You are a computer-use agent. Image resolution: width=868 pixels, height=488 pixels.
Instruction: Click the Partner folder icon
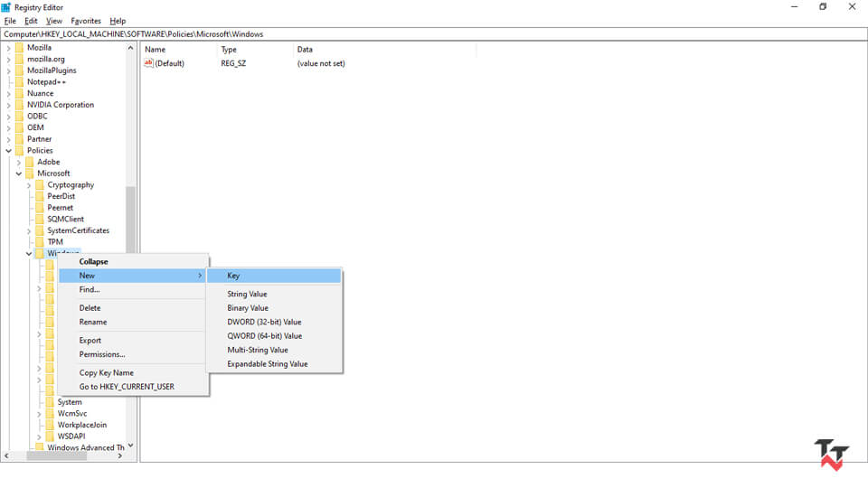pyautogui.click(x=19, y=139)
